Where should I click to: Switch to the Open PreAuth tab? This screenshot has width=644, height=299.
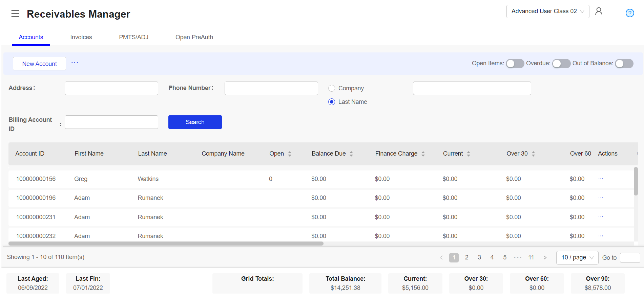tap(194, 37)
